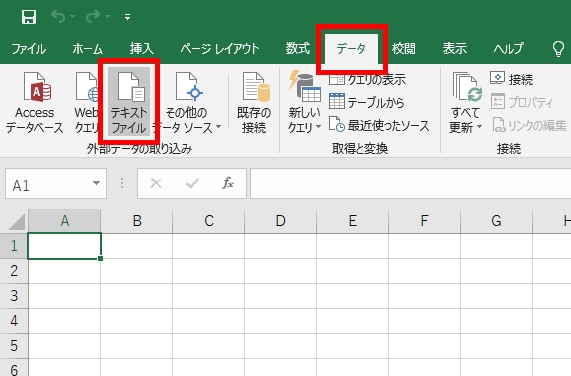Screen dimensions: 571x376
Task: Import from Access データベース
Action: point(35,102)
